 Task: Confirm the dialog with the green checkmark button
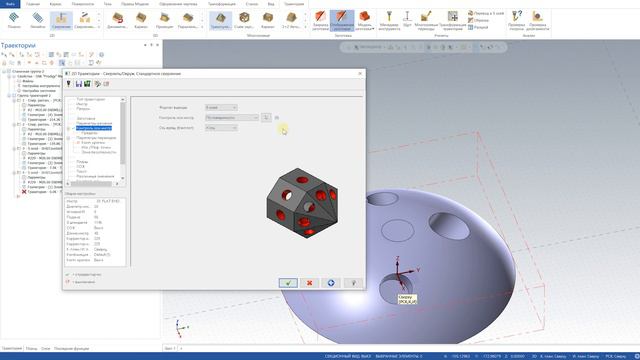coord(288,283)
